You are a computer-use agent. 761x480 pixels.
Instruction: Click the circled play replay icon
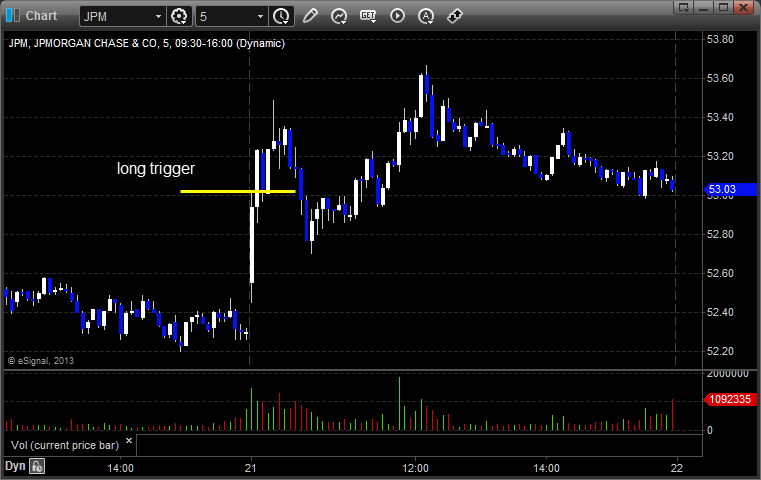397,16
